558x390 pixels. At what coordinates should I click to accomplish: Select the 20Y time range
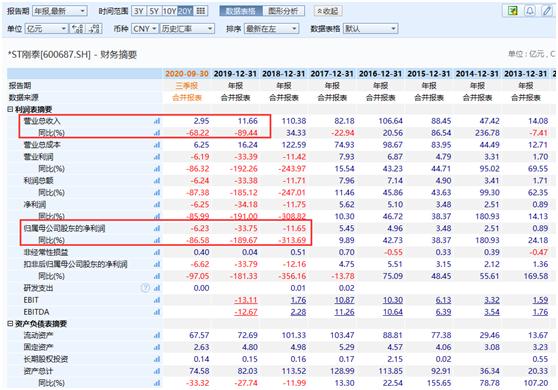click(185, 11)
